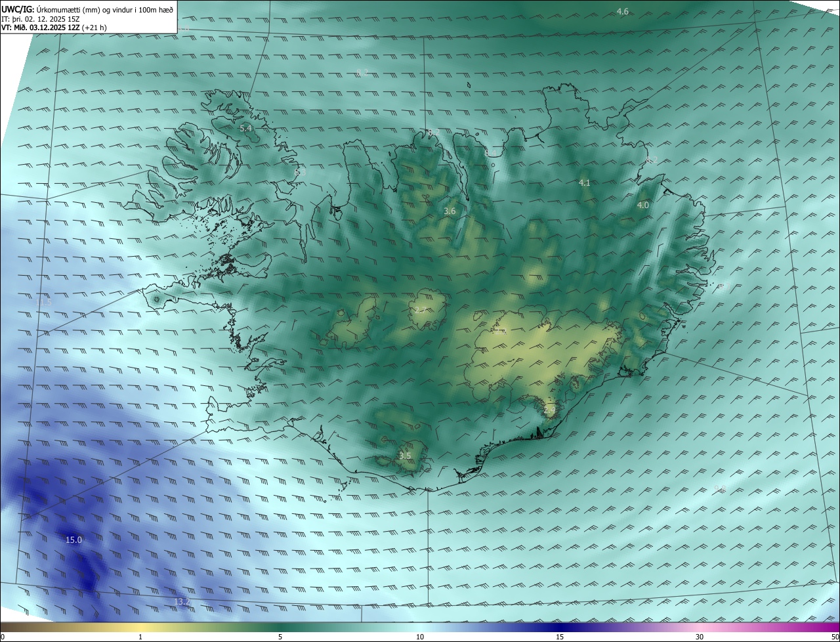Click the 4.6 value label on the map
Viewport: 840px width, 642px height.
pos(623,12)
